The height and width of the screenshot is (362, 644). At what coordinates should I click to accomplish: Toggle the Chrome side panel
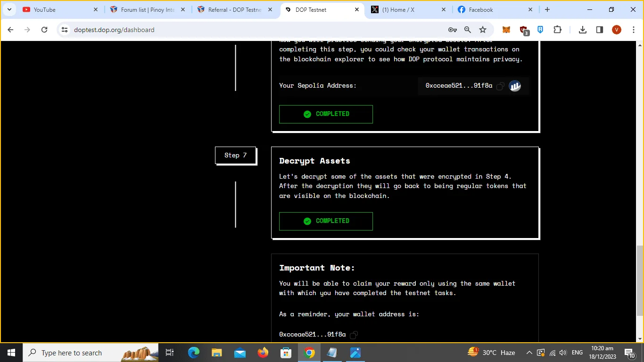tap(600, 30)
